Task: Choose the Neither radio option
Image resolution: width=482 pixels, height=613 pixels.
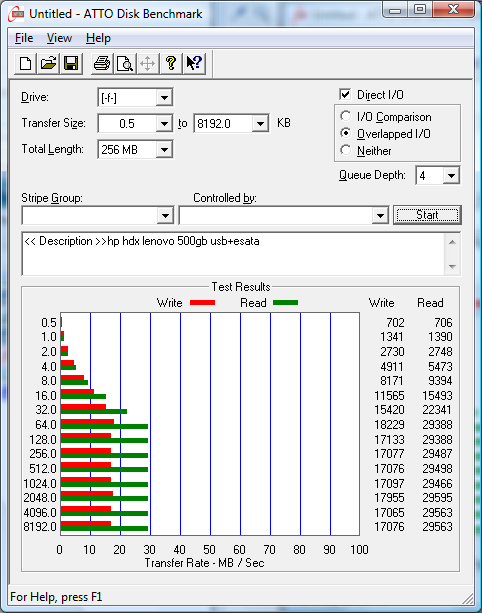Action: click(x=346, y=150)
